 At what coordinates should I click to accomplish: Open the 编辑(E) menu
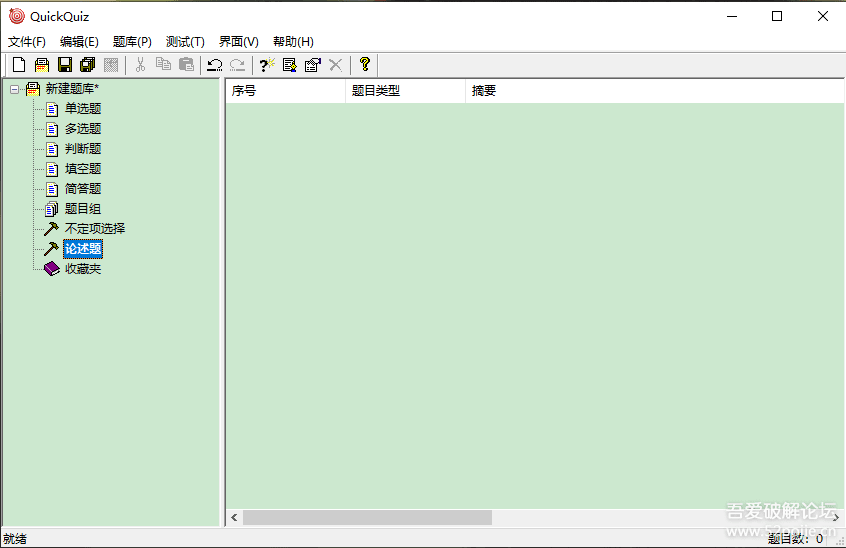point(79,42)
